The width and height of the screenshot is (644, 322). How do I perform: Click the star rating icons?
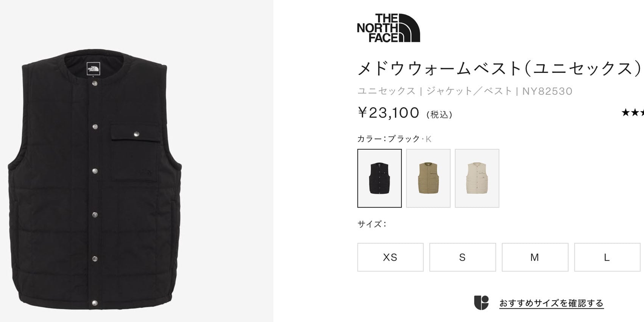(x=632, y=113)
